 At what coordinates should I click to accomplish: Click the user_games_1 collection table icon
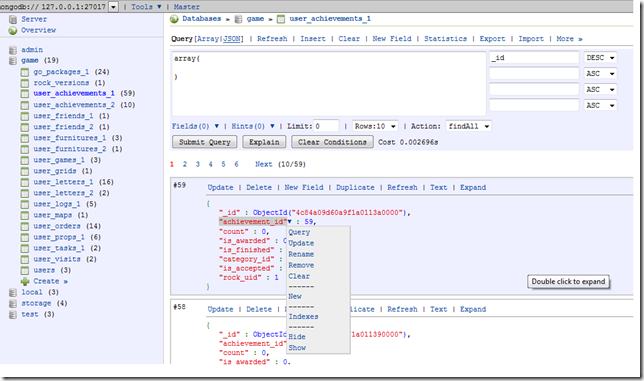[x=25, y=160]
